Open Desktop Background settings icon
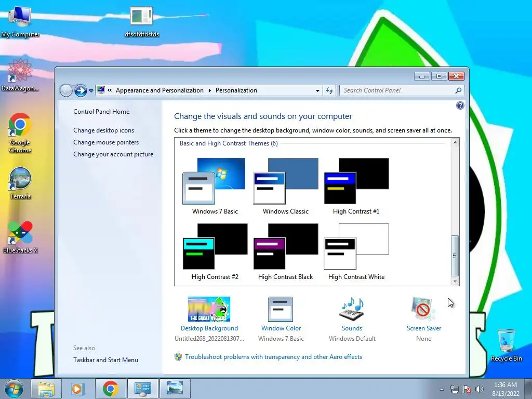 pos(209,309)
